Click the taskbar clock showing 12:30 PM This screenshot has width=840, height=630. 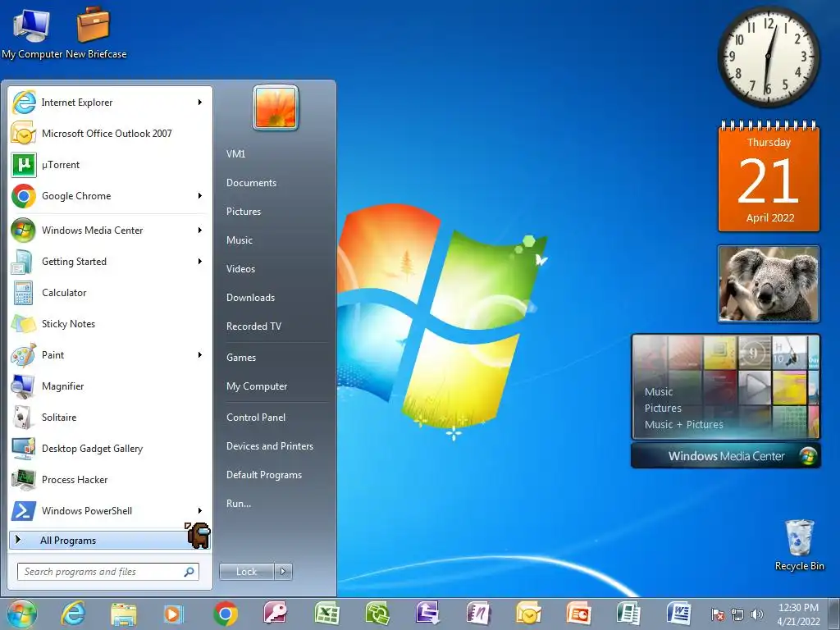(798, 614)
